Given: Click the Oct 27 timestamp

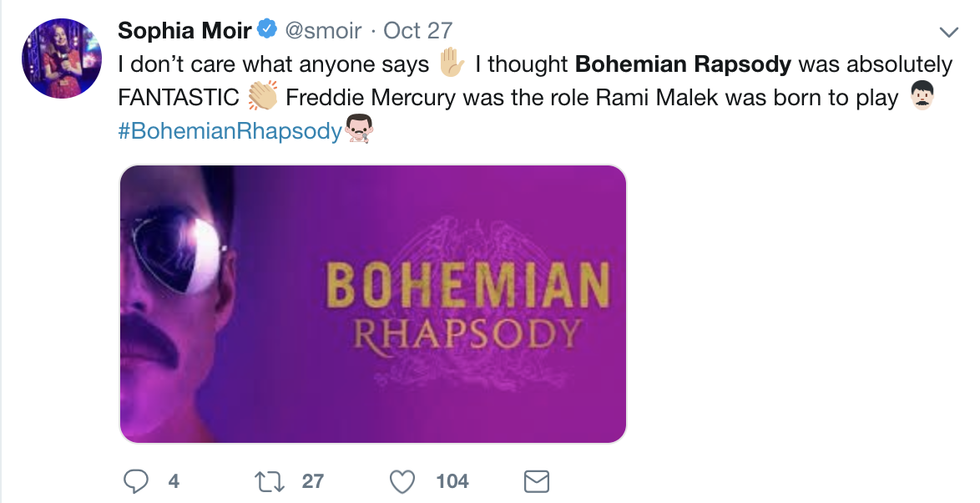Looking at the screenshot, I should tap(417, 31).
